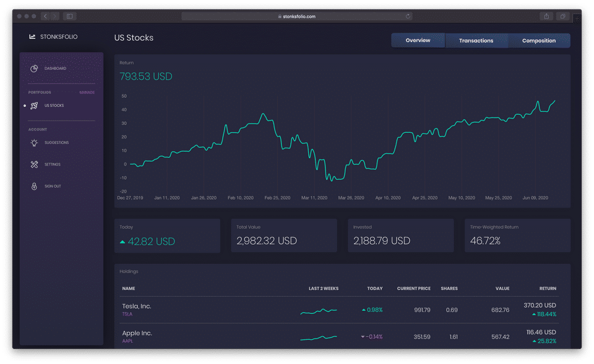The image size is (594, 364).
Task: Toggle the browser sidebar icon
Action: coord(69,16)
